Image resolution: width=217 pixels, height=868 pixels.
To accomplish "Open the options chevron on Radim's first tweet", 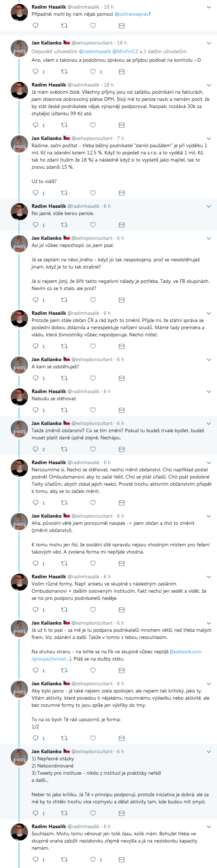I will pos(209,7).
